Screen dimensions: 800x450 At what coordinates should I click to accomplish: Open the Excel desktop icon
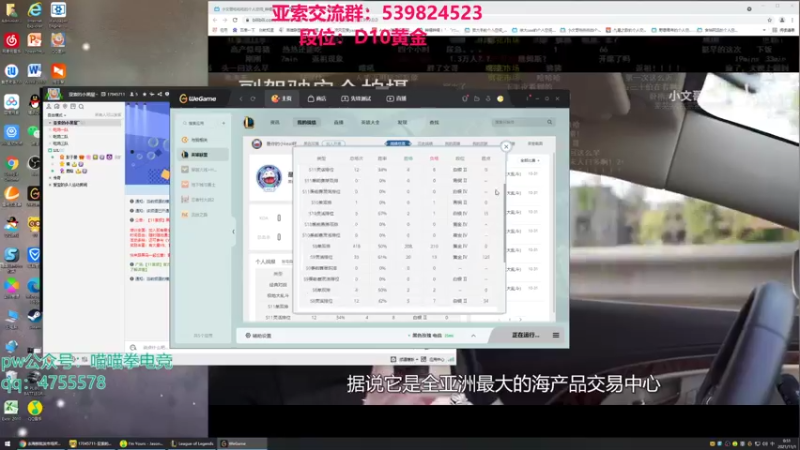[x=11, y=410]
